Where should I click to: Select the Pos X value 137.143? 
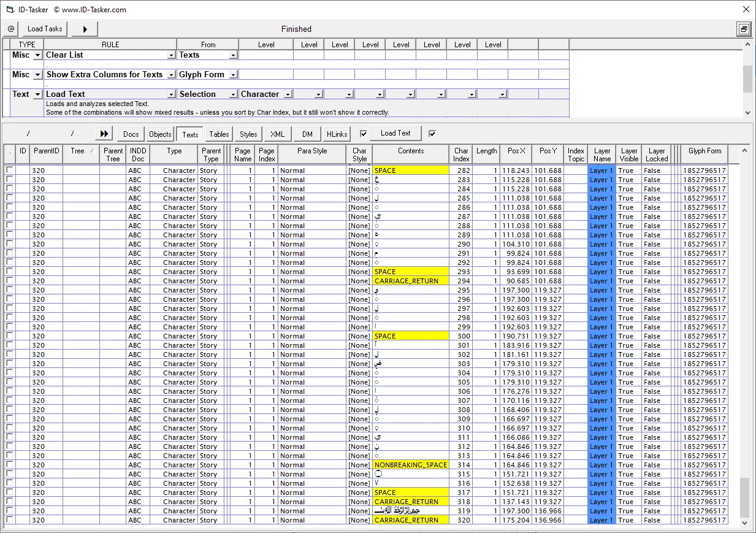(516, 502)
